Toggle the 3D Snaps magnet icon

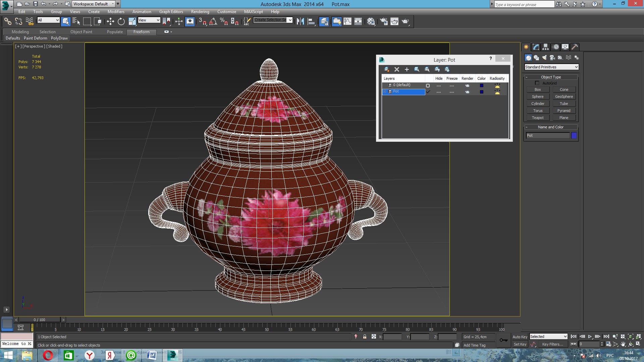[x=202, y=22]
